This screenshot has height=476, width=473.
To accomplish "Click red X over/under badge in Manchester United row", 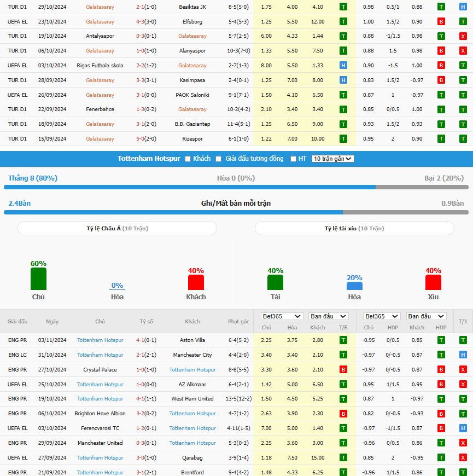I will point(463,443).
